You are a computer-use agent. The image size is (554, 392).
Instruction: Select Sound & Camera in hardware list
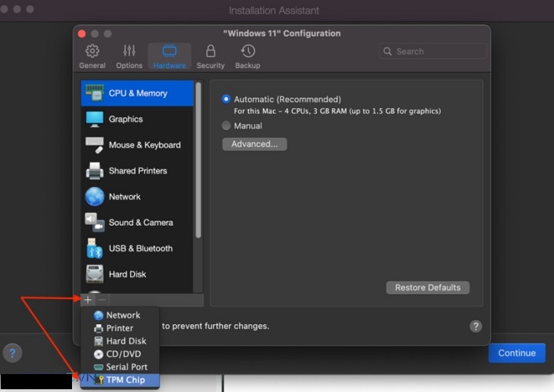pyautogui.click(x=137, y=222)
